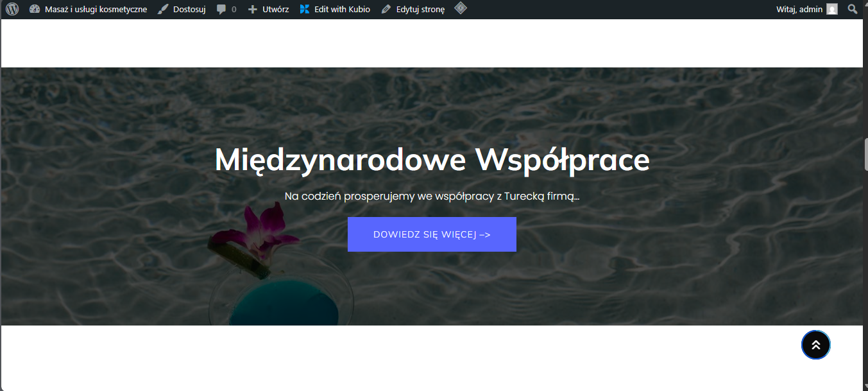Open the WordPress logo menu
The height and width of the screenshot is (391, 868).
click(x=12, y=9)
